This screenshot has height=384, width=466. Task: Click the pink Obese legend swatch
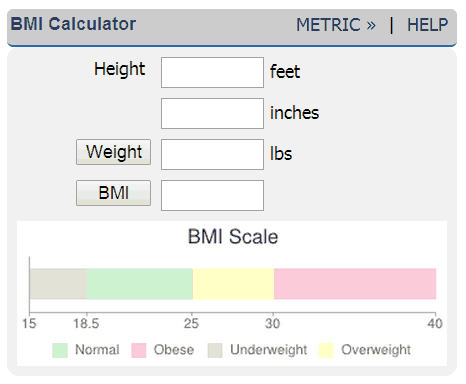139,350
